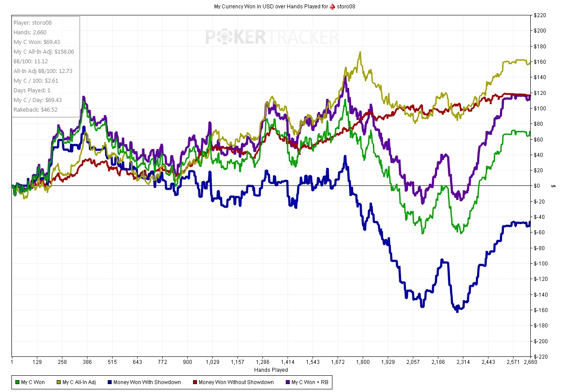This screenshot has width=565, height=392.
Task: Click the Rakeback: $46.52 stat line
Action: 35,110
